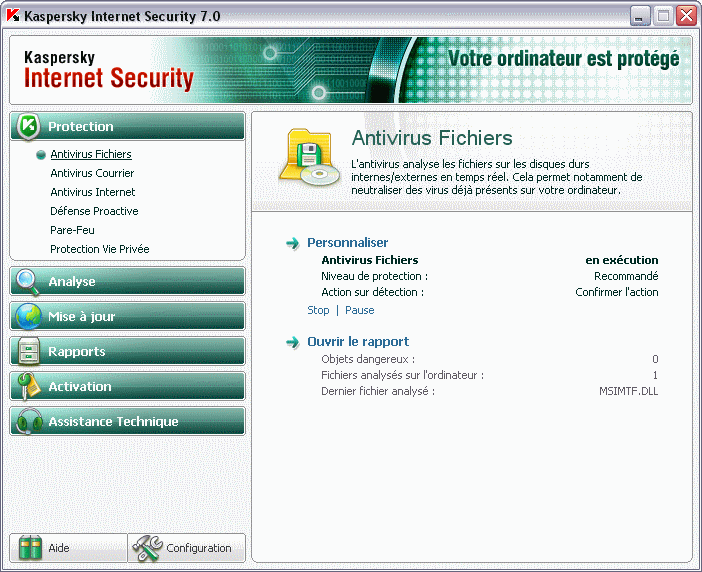Image resolution: width=702 pixels, height=572 pixels.
Task: Click the 'Niveau de protection :' label
Action: (374, 276)
